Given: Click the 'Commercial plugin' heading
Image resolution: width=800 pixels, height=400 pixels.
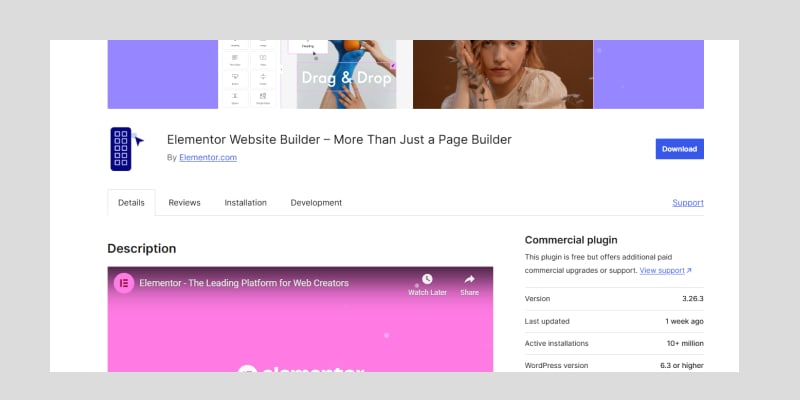Looking at the screenshot, I should click(571, 240).
